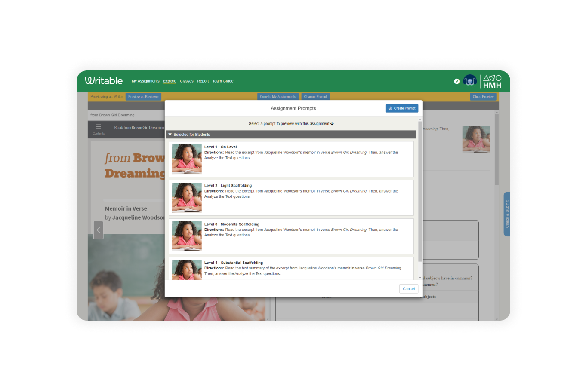Viewport: 586px width, 392px height.
Task: Click Copy to My Assignments
Action: pyautogui.click(x=278, y=96)
